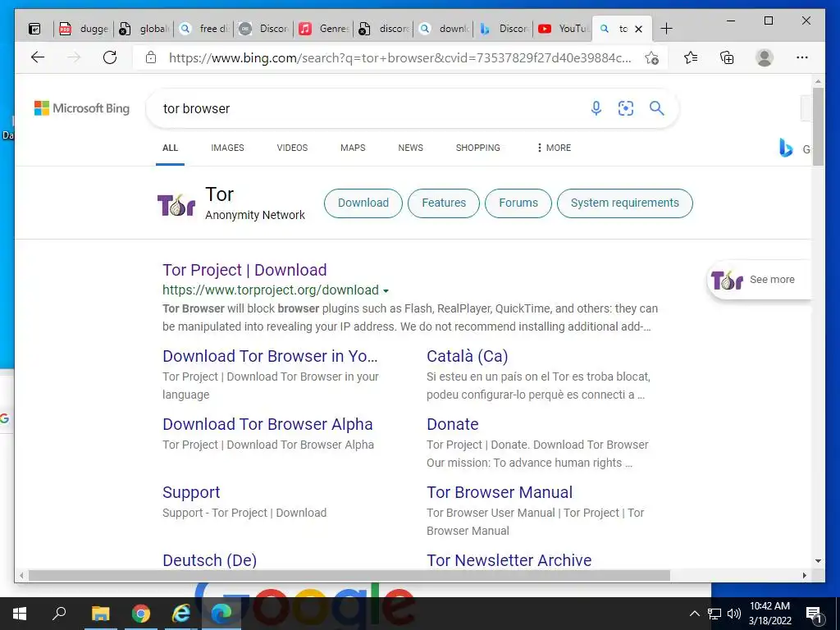Expand the MORE search categories menu
The height and width of the screenshot is (630, 840).
(x=554, y=148)
